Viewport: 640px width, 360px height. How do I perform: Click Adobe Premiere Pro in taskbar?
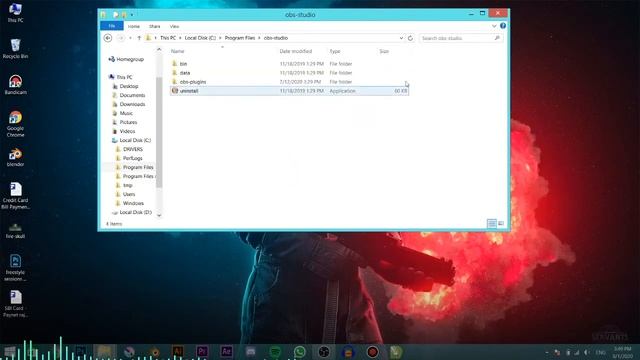[202, 351]
